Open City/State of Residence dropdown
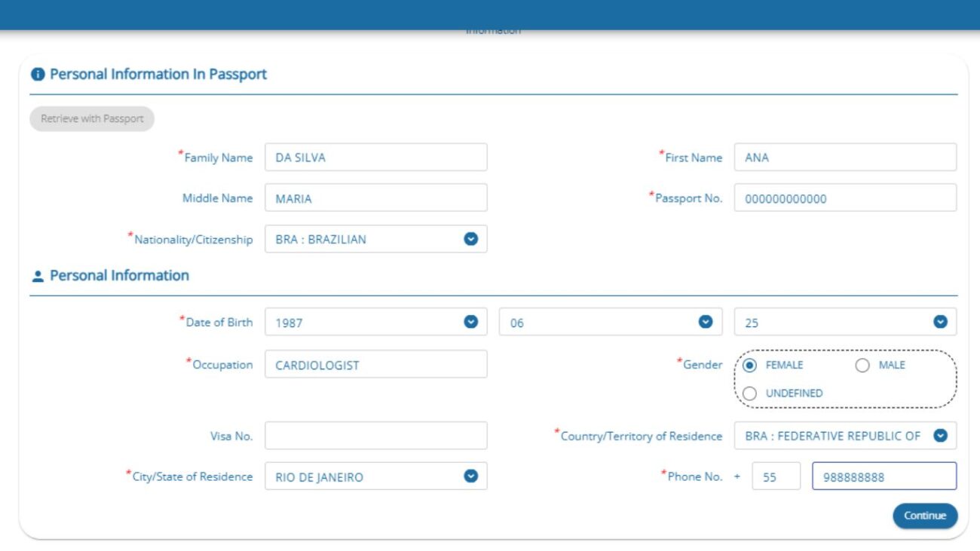 [470, 476]
